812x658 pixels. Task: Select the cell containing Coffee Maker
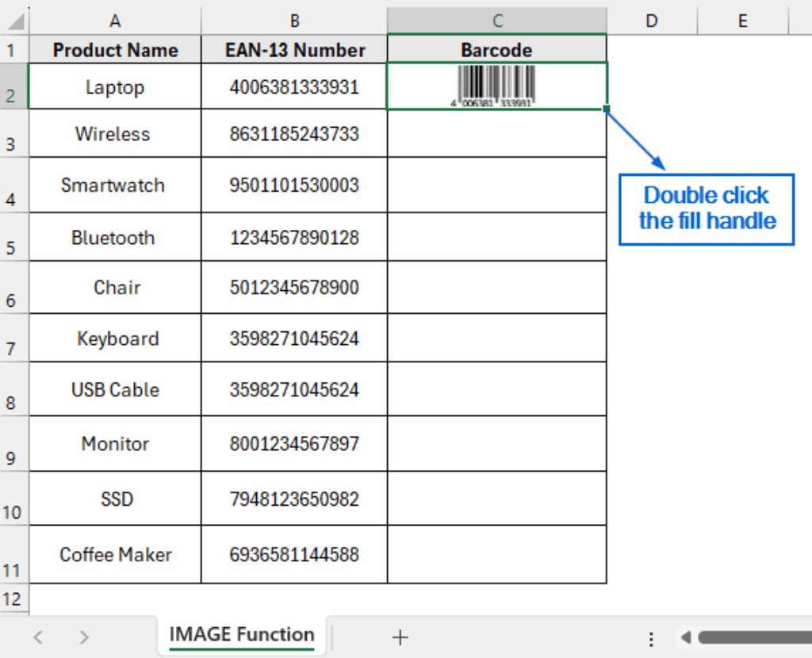pyautogui.click(x=114, y=555)
